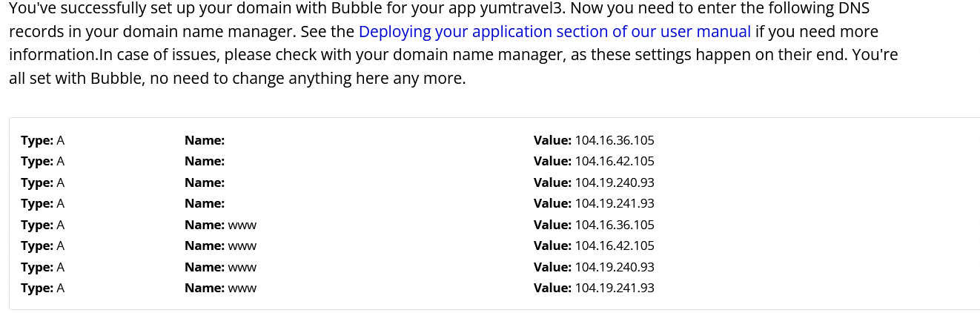Click the www record's 104.16.42.105 value
Viewport: 980px width, 313px height.
coord(614,246)
